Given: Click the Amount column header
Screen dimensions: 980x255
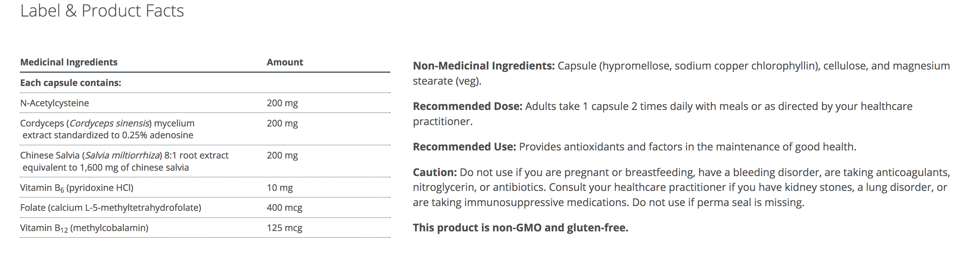Looking at the screenshot, I should click(285, 62).
